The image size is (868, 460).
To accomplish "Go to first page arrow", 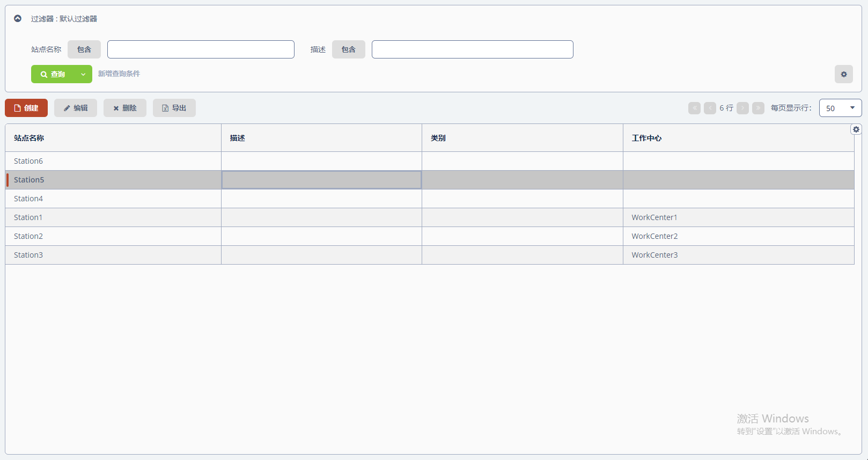I will (694, 108).
